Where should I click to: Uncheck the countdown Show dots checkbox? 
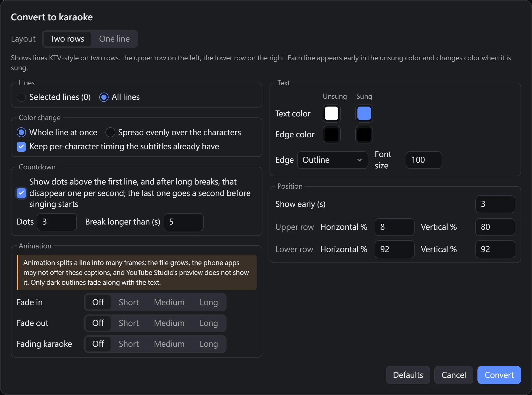click(x=21, y=193)
